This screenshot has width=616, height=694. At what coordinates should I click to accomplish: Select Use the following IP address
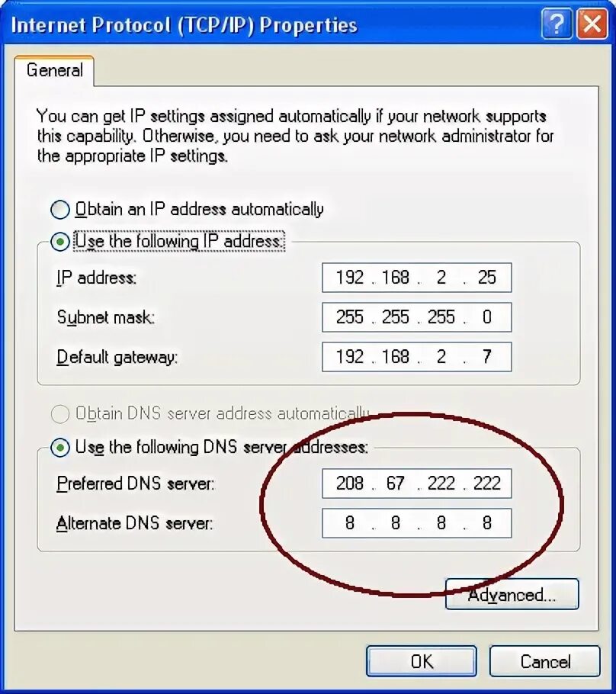60,242
